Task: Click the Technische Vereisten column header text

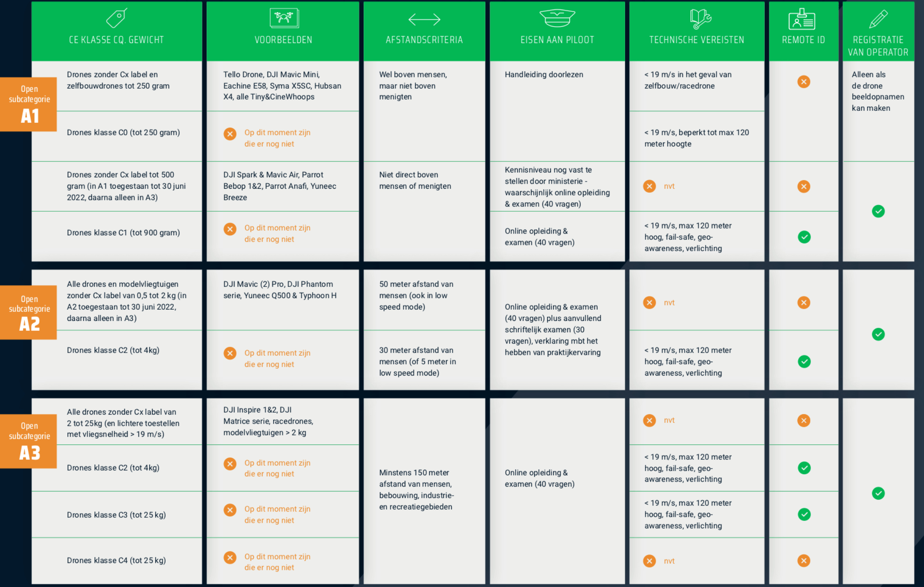Action: pyautogui.click(x=697, y=40)
